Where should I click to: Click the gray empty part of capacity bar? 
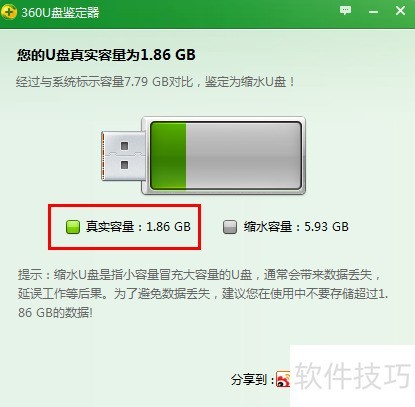click(244, 155)
